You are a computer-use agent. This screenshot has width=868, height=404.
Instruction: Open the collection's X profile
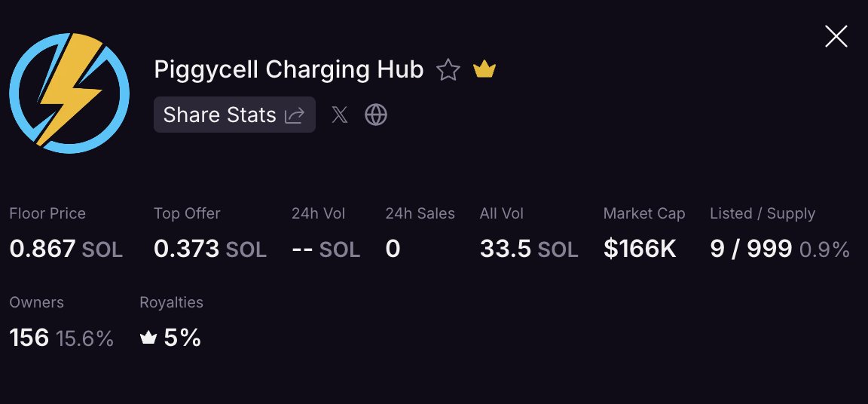coord(340,115)
